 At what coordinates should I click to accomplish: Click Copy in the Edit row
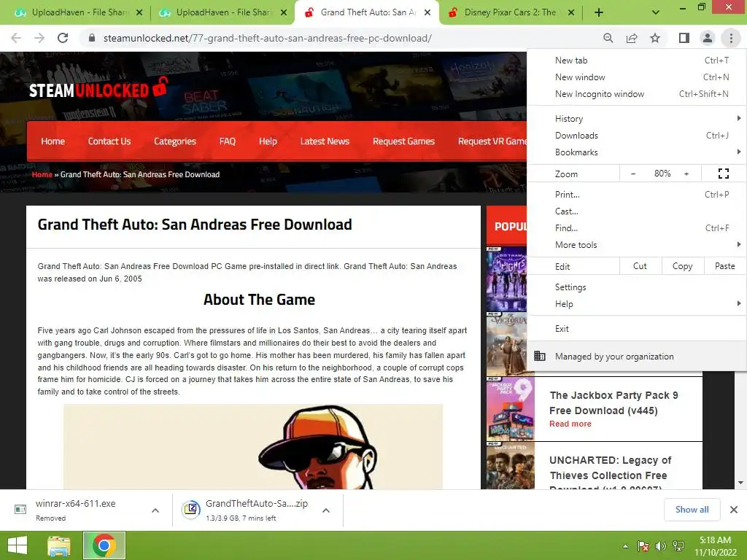click(x=682, y=266)
